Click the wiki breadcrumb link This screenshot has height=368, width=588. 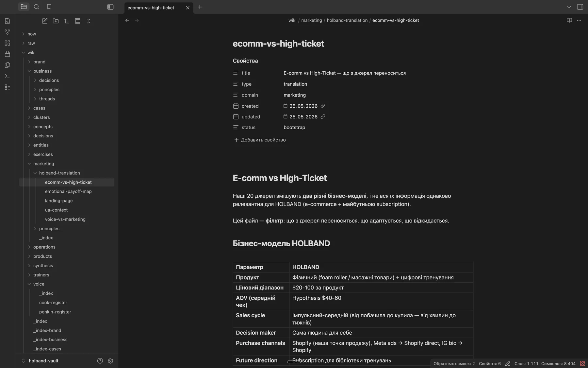(x=292, y=20)
